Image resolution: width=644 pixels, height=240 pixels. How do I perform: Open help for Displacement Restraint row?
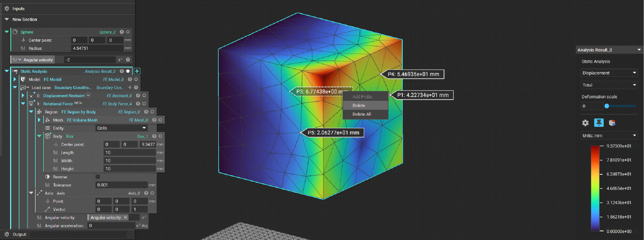tap(138, 95)
